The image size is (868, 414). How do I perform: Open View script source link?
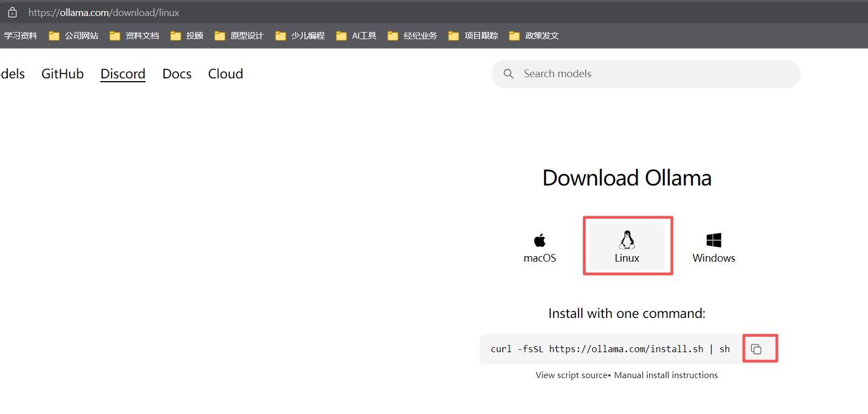[571, 375]
